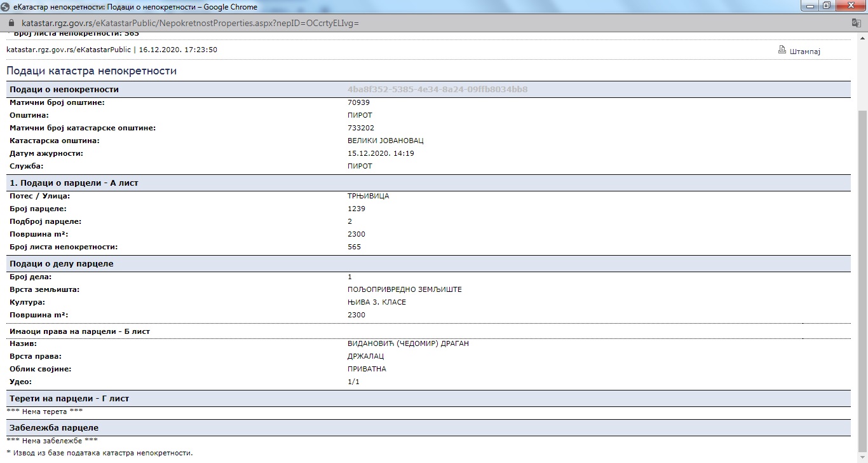
Task: Click the 'Терети на парцели - Г лист' header
Action: [69, 399]
